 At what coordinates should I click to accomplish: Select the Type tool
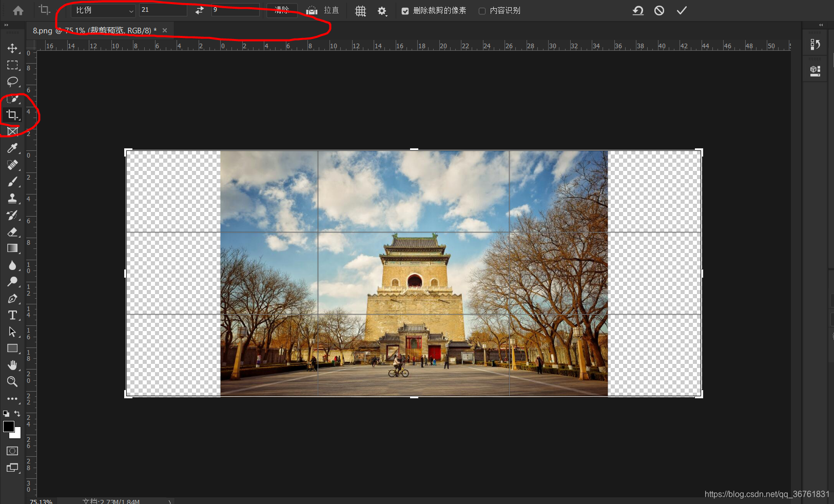[x=12, y=315]
